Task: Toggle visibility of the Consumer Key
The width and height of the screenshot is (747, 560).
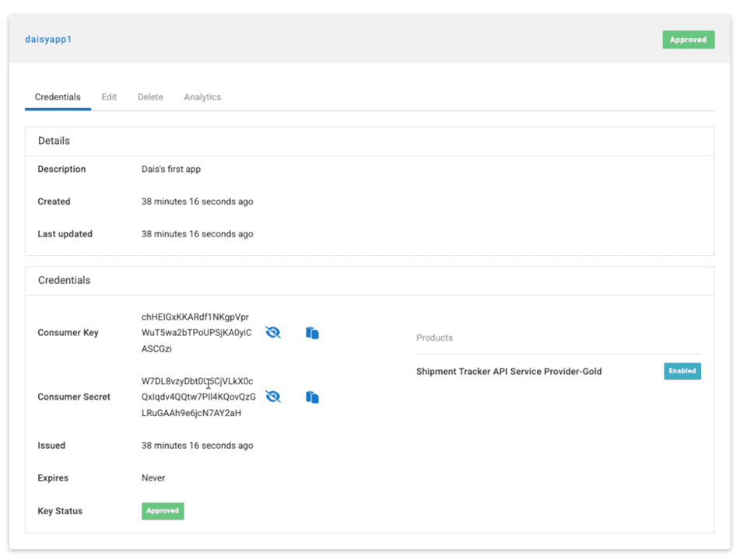Action: point(272,333)
